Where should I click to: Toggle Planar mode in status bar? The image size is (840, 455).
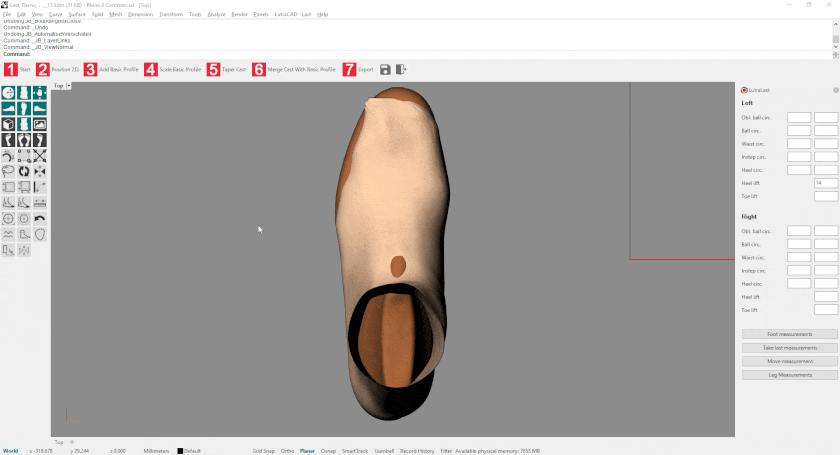308,451
